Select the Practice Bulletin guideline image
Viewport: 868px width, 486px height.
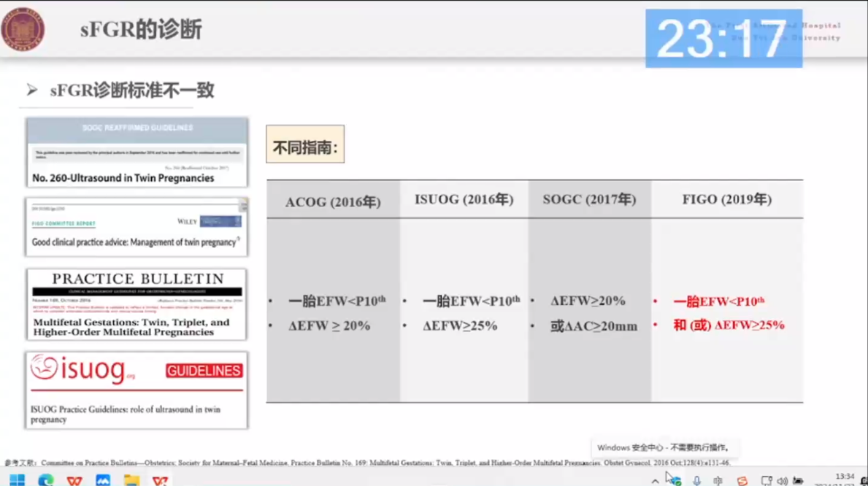(x=137, y=304)
